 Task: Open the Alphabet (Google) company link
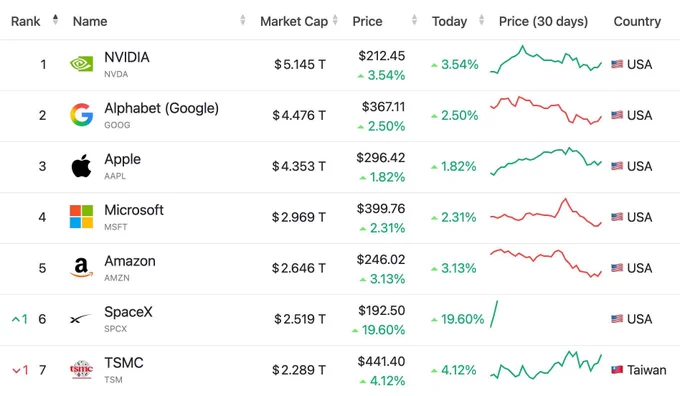tap(161, 108)
